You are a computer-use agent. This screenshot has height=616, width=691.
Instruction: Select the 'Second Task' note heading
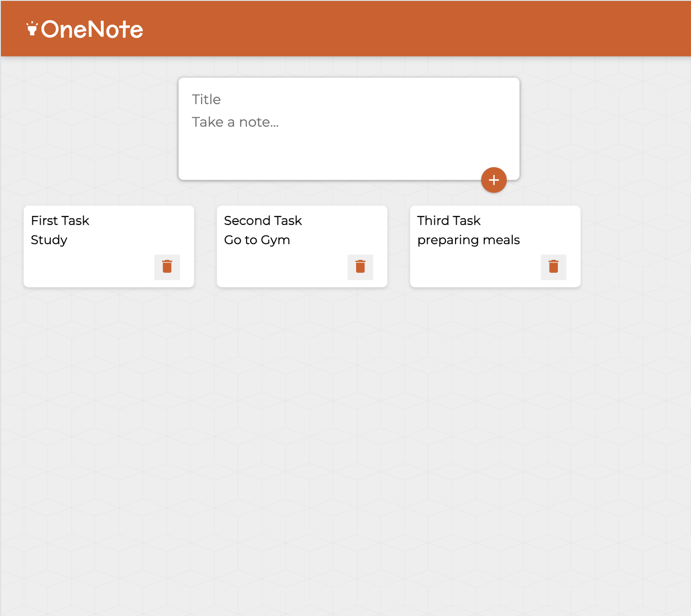click(263, 221)
